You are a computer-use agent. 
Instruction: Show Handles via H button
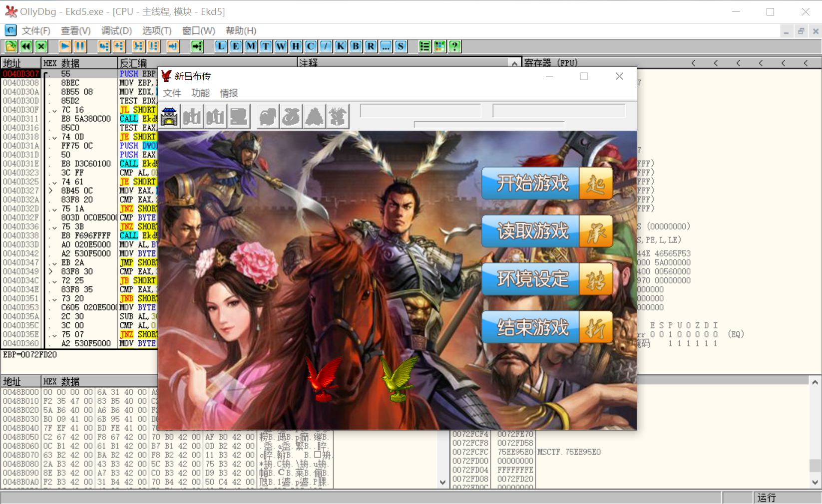click(x=296, y=46)
